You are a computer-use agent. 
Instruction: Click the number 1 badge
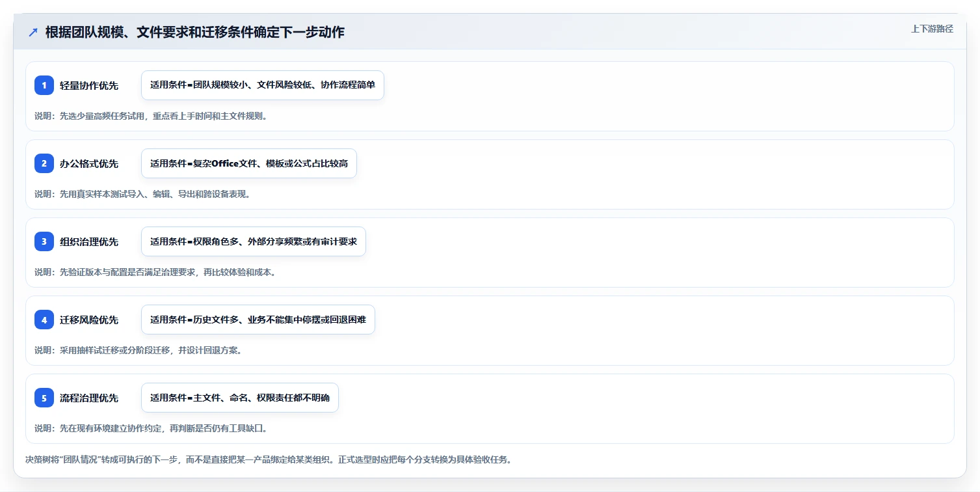tap(44, 85)
